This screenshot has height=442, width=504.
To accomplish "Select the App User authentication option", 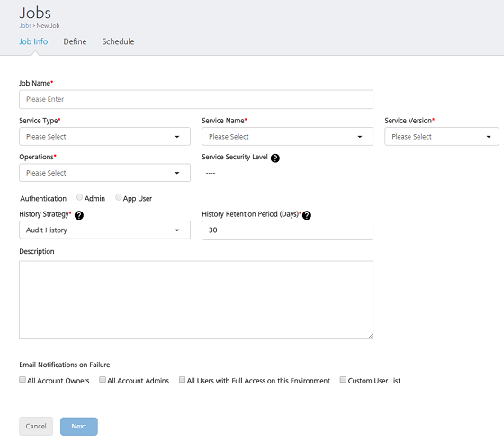I will click(x=118, y=197).
